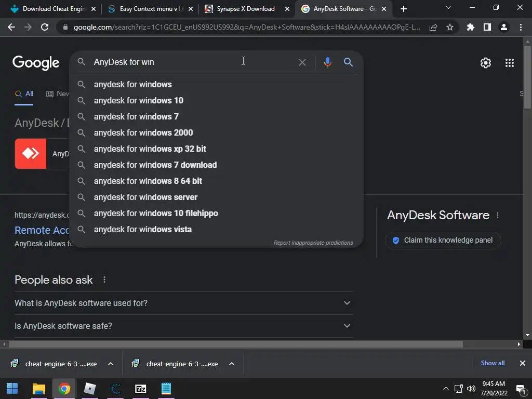The image size is (532, 399).
Task: Open new tab with plus button
Action: [x=403, y=9]
